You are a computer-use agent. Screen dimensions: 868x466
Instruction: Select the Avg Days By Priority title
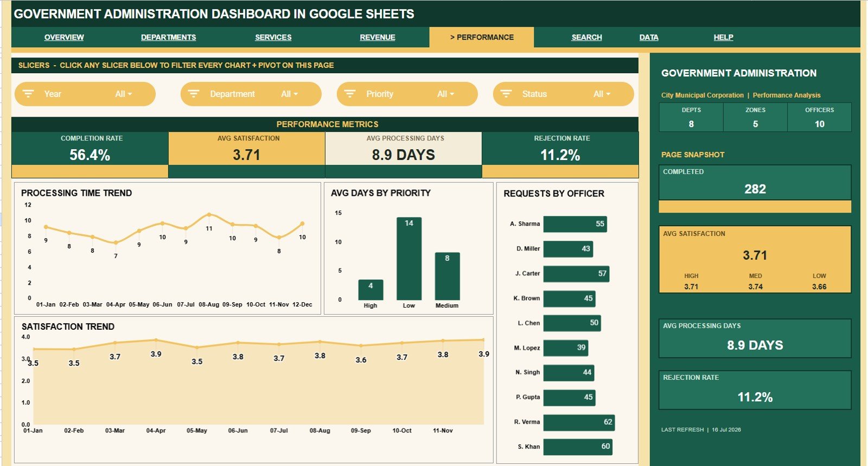pos(381,193)
